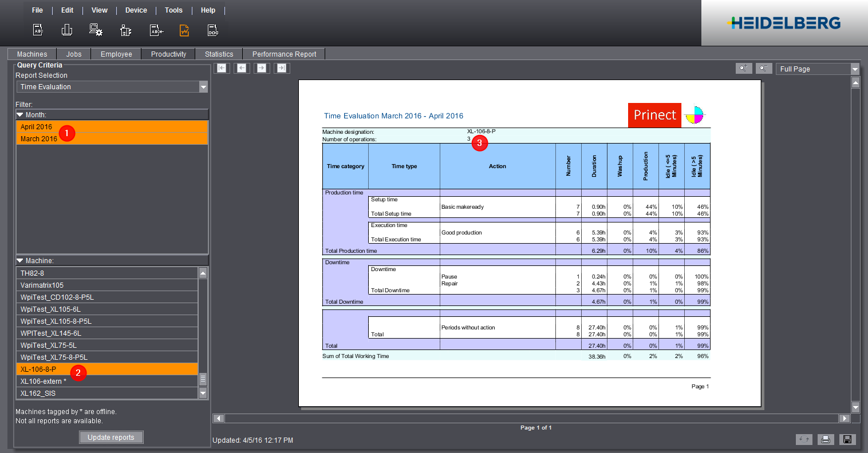Image resolution: width=868 pixels, height=453 pixels.
Task: Switch to the Employee tab
Action: tap(116, 54)
